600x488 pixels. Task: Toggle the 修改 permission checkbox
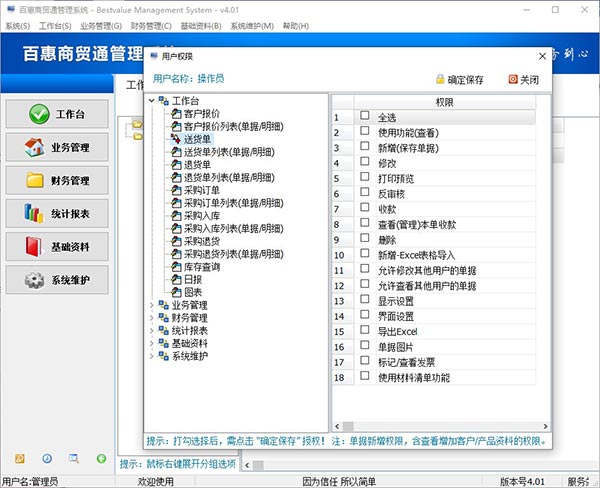click(x=365, y=161)
